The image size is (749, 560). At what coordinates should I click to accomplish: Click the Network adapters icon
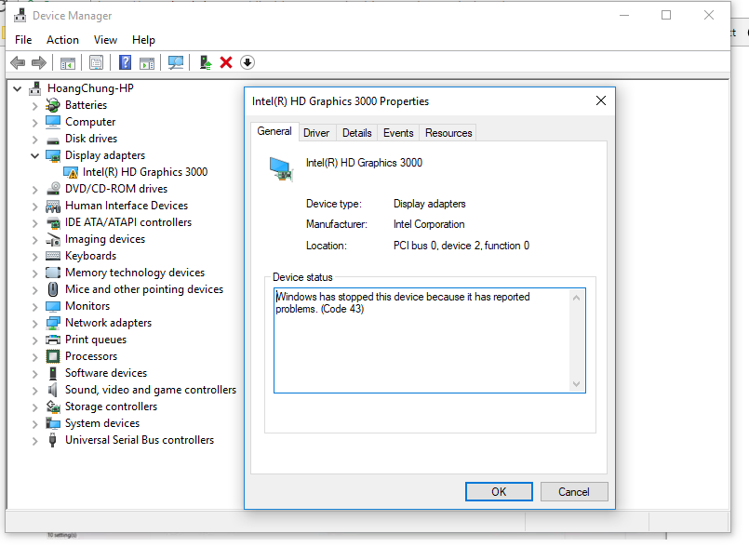click(x=53, y=323)
